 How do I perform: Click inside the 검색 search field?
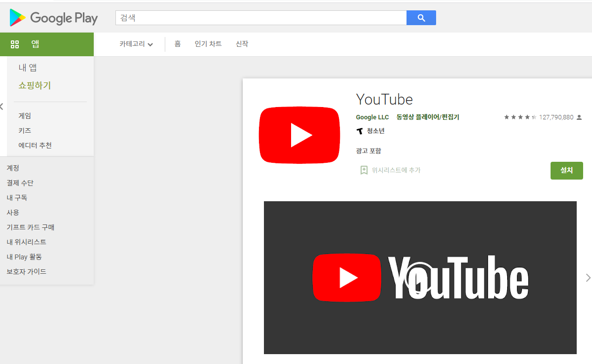click(x=261, y=18)
